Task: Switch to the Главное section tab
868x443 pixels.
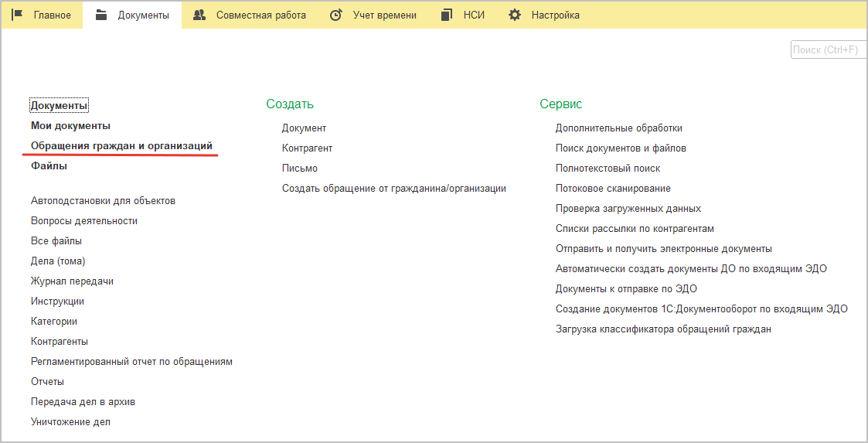Action: [52, 15]
